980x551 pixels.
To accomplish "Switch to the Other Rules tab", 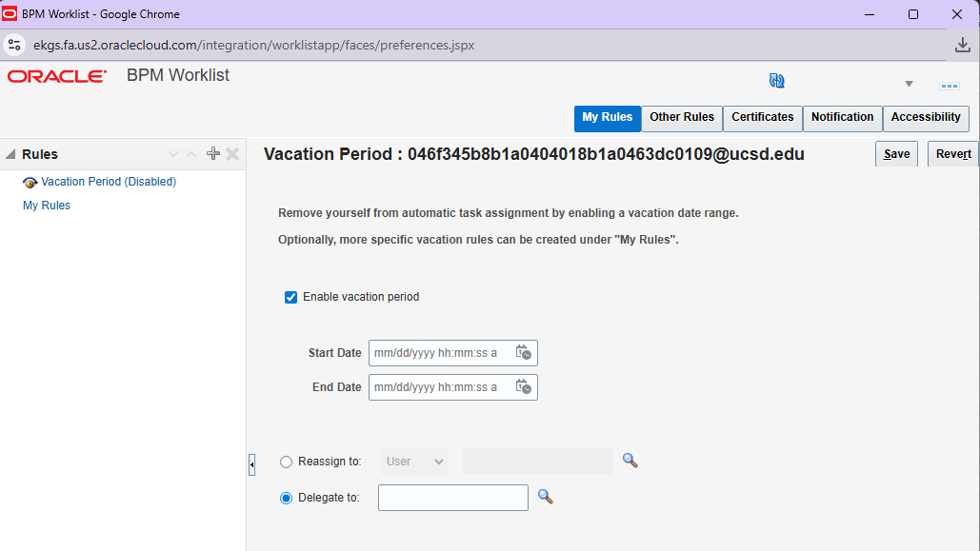I will [681, 118].
